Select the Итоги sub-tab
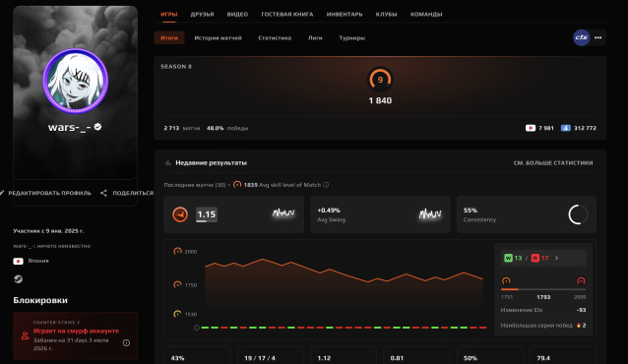The width and height of the screenshot is (628, 364). (x=169, y=37)
